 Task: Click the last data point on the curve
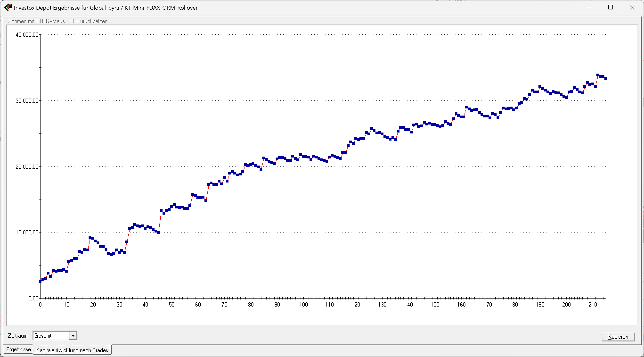tap(606, 78)
